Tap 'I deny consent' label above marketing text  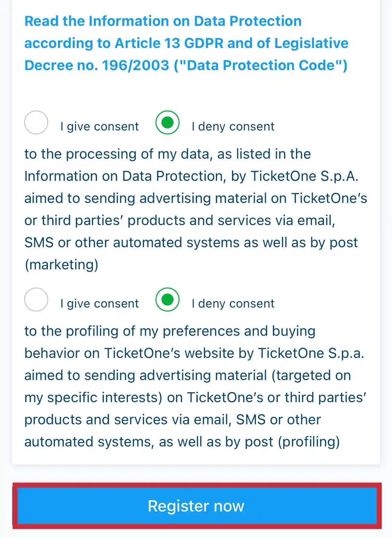pos(233,126)
